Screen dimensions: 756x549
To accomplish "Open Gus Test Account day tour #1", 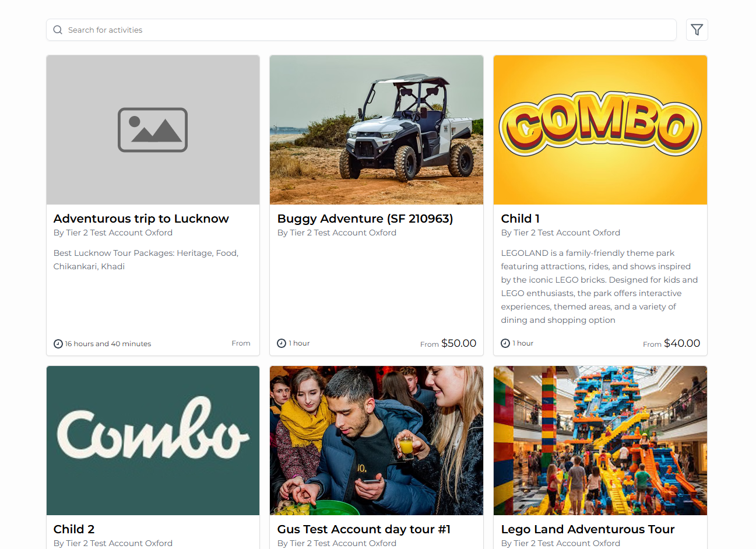I will [364, 529].
